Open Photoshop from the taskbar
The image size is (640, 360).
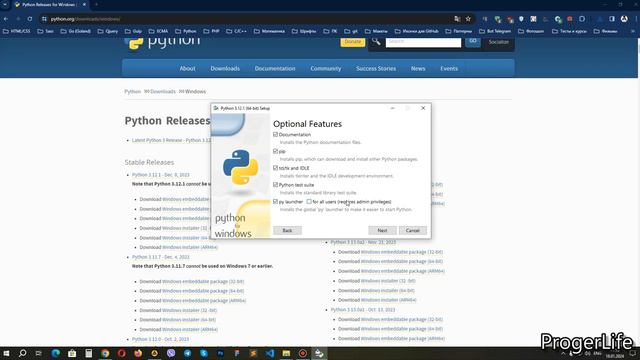220,353
